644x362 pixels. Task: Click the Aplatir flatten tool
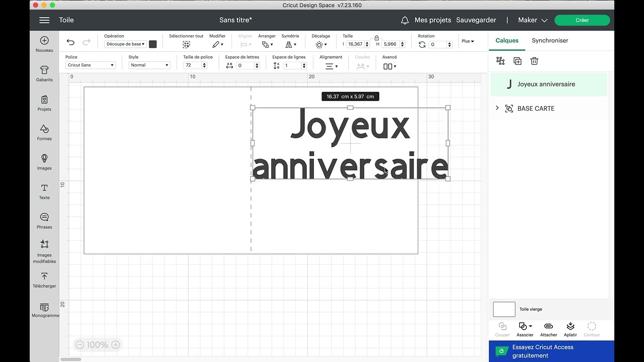[570, 330]
